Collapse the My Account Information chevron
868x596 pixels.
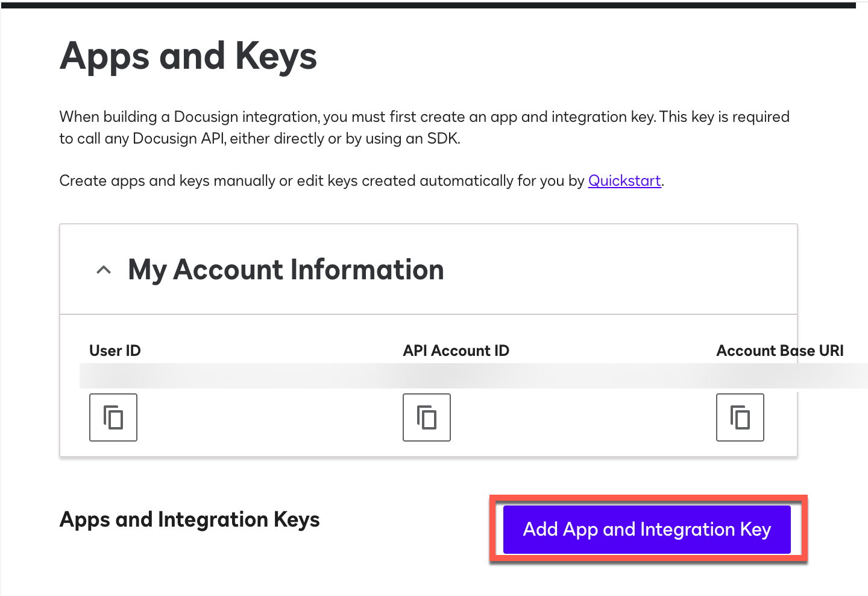coord(104,270)
